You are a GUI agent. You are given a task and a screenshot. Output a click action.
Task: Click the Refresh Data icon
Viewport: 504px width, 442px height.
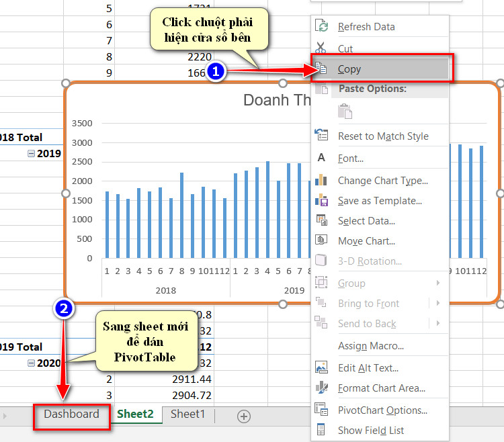pos(321,26)
